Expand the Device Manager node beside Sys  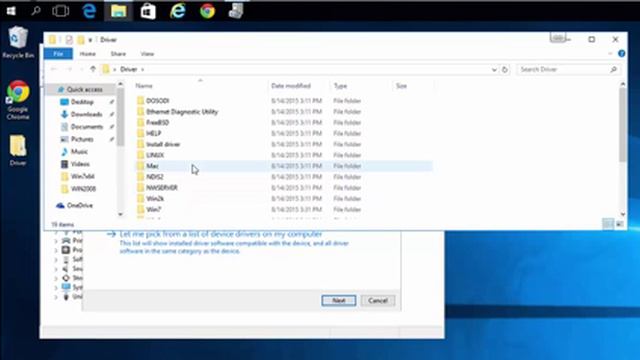click(56, 287)
